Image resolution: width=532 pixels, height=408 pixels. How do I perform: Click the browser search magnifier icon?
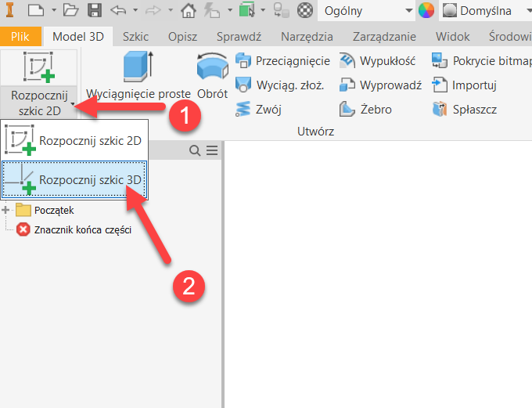pos(195,150)
